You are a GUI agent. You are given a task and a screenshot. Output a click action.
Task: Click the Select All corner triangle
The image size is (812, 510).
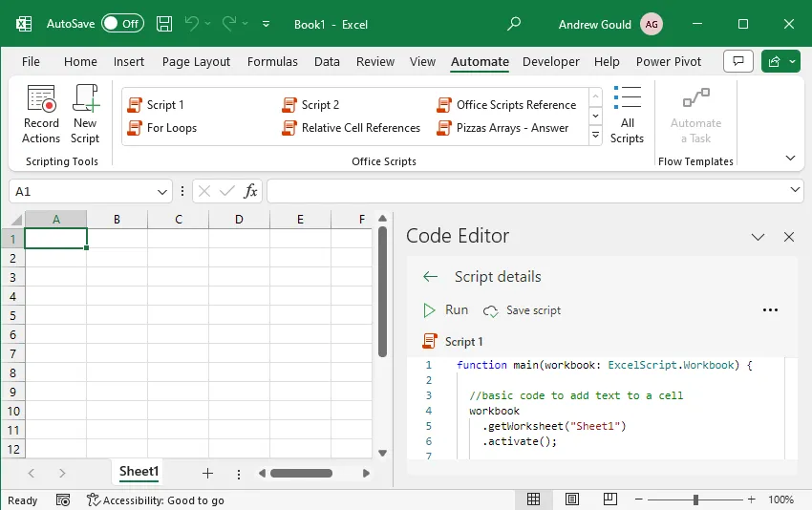[x=15, y=220]
